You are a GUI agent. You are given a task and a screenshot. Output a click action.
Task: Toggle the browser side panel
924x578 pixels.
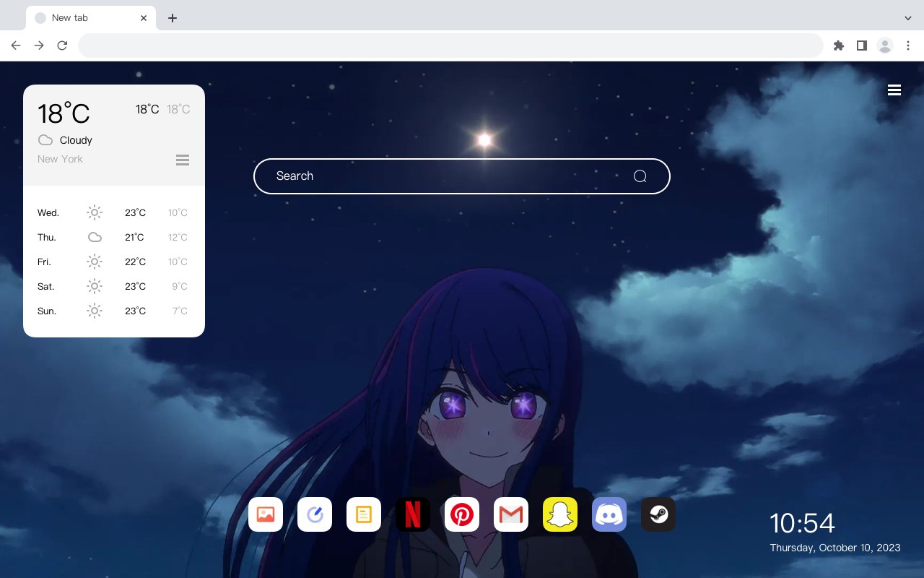861,46
